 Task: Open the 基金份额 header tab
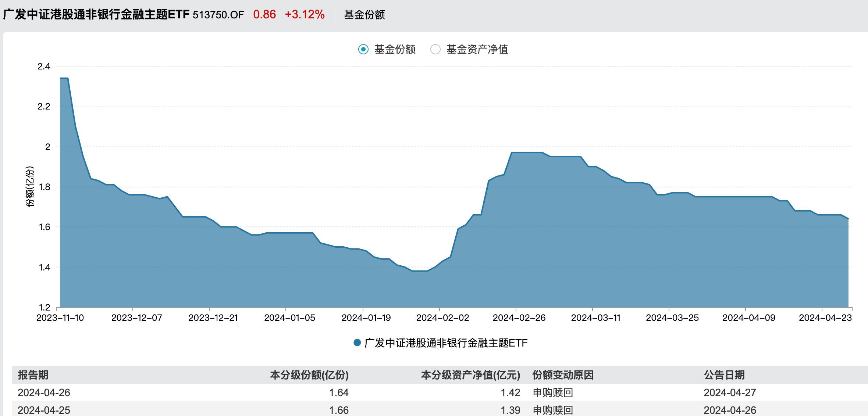tap(364, 15)
